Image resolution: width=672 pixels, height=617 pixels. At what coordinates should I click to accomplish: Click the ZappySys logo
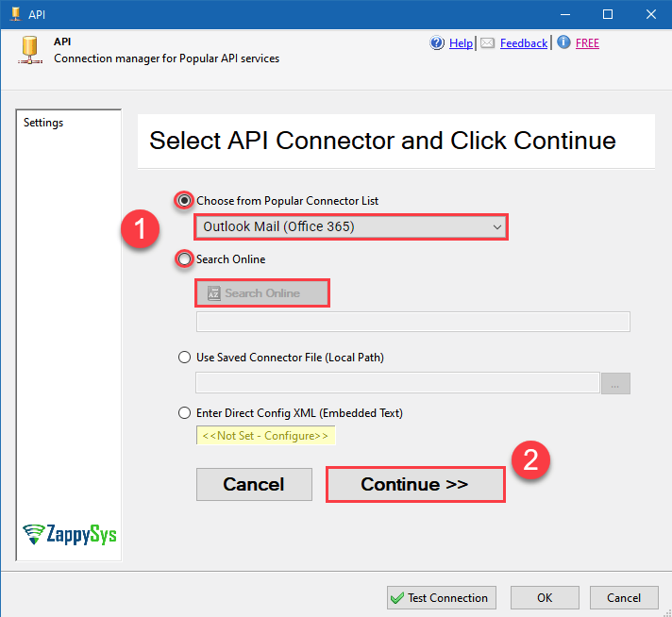pos(70,534)
